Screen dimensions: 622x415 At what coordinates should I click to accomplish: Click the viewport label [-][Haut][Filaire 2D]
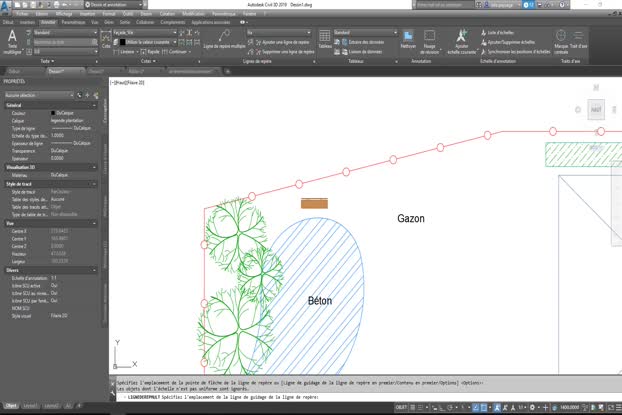tap(127, 83)
